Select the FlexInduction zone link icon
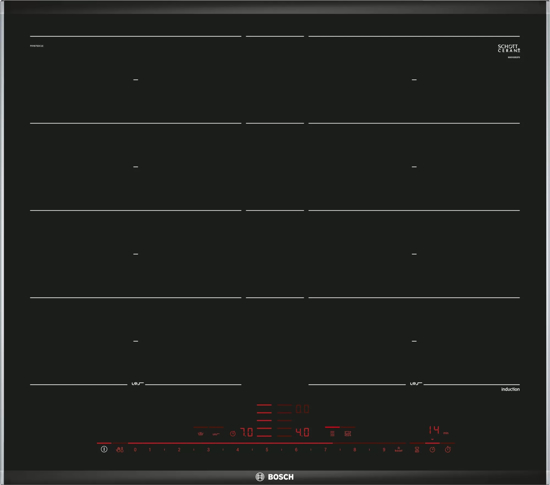 [x=332, y=434]
